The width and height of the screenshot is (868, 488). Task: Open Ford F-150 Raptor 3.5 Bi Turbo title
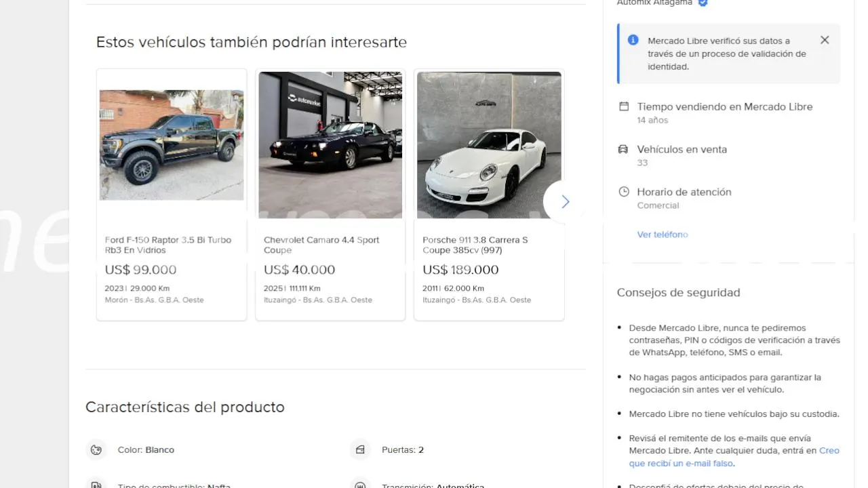(x=168, y=245)
